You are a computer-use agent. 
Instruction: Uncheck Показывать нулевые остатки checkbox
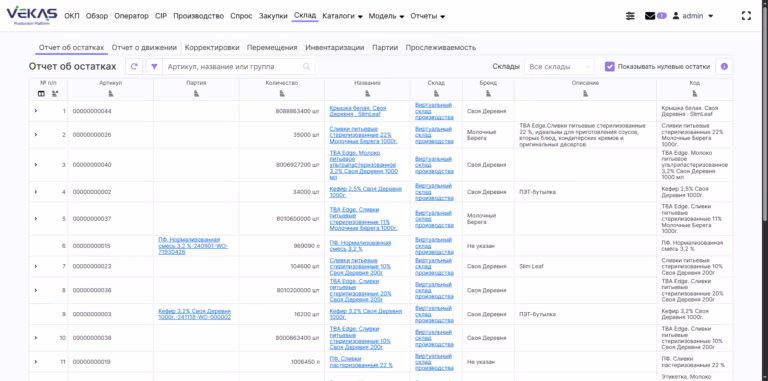[x=609, y=67]
